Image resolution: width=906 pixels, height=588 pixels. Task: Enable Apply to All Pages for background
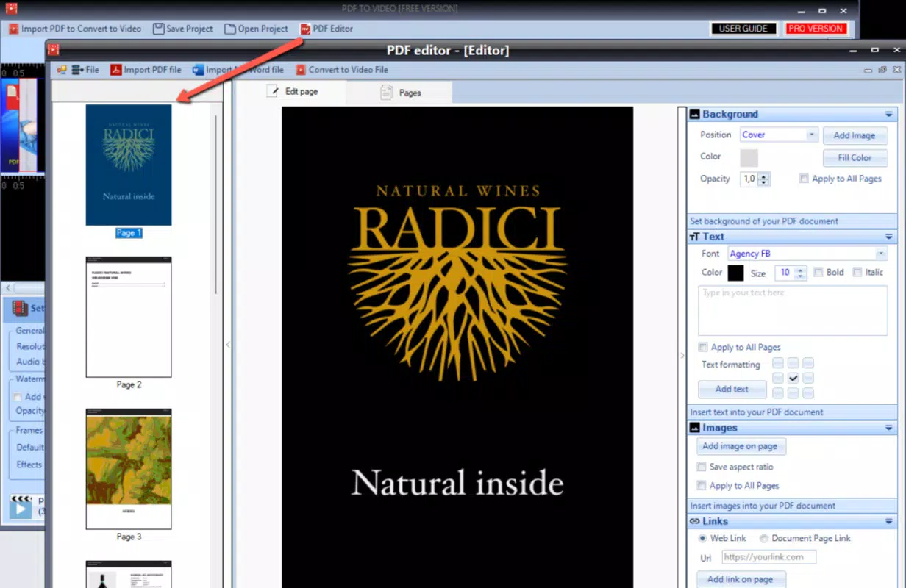[804, 179]
